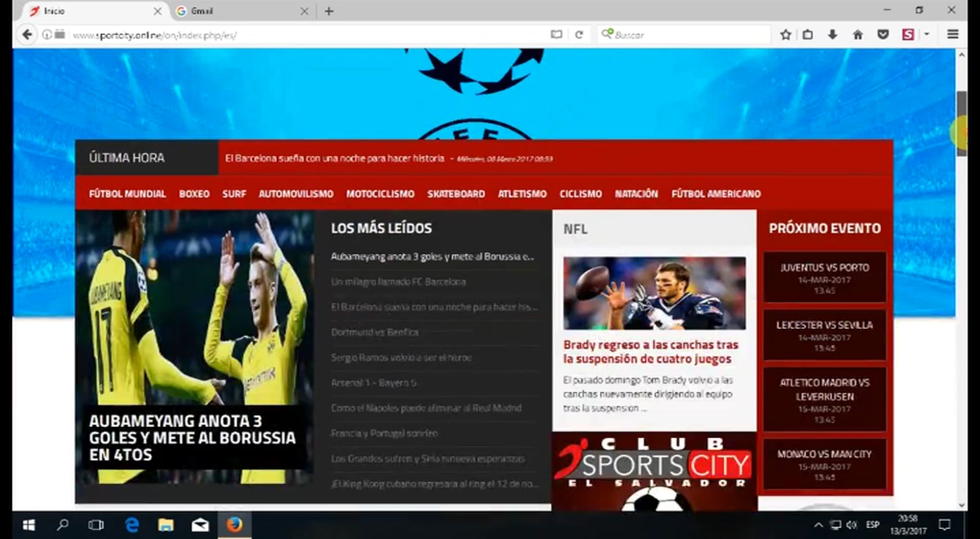Bookmark this page with the star icon
Image resolution: width=980 pixels, height=539 pixels.
coord(785,35)
